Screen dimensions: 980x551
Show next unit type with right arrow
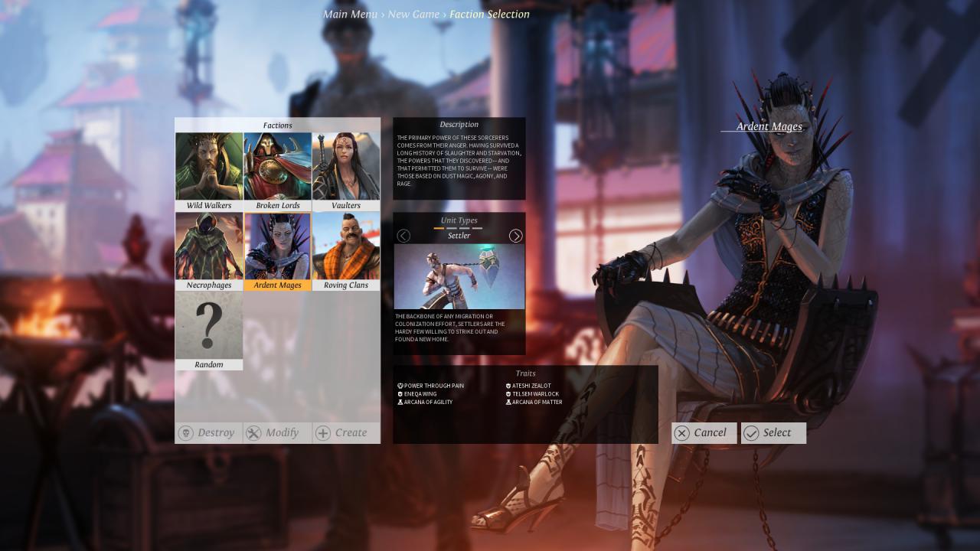pos(515,236)
